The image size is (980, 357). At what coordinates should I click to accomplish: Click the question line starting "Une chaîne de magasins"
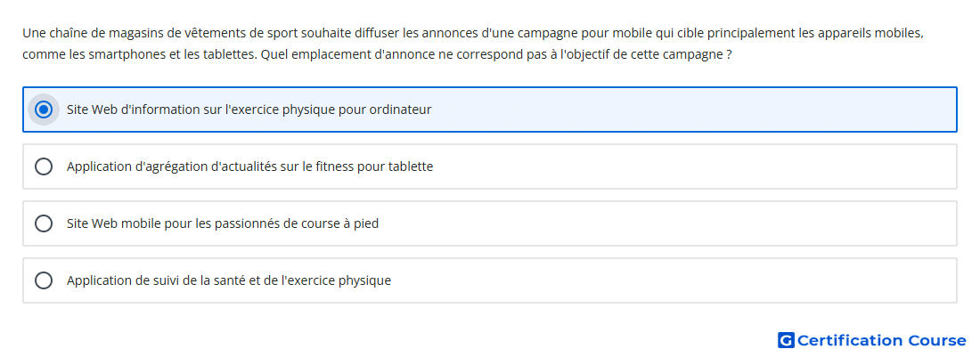pyautogui.click(x=472, y=33)
